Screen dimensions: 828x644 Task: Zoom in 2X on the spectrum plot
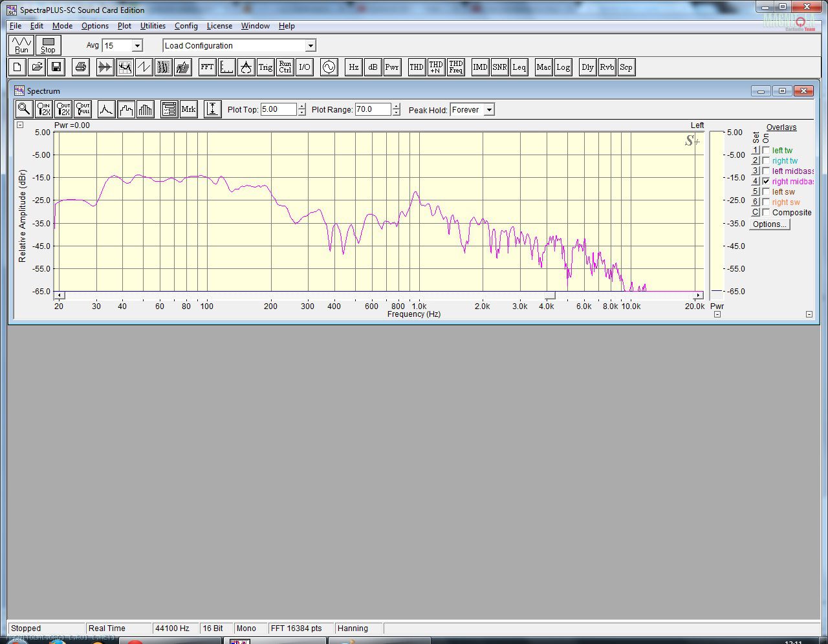coord(43,109)
